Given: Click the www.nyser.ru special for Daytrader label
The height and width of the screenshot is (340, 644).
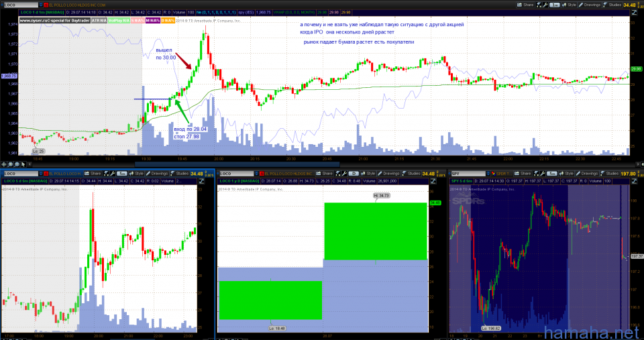Looking at the screenshot, I should click(x=55, y=20).
